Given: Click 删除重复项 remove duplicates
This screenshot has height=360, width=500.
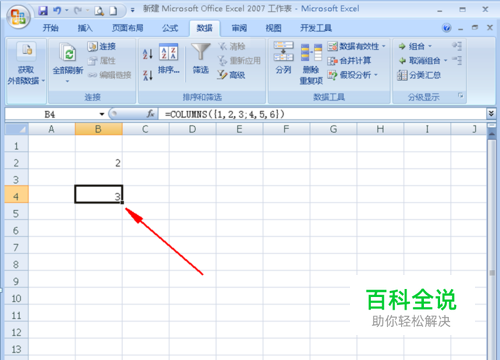Looking at the screenshot, I should coord(311,64).
